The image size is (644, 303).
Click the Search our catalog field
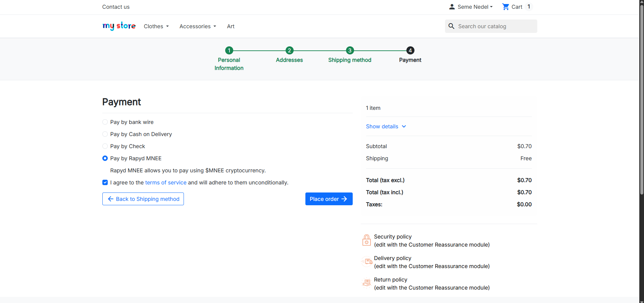[x=491, y=26]
